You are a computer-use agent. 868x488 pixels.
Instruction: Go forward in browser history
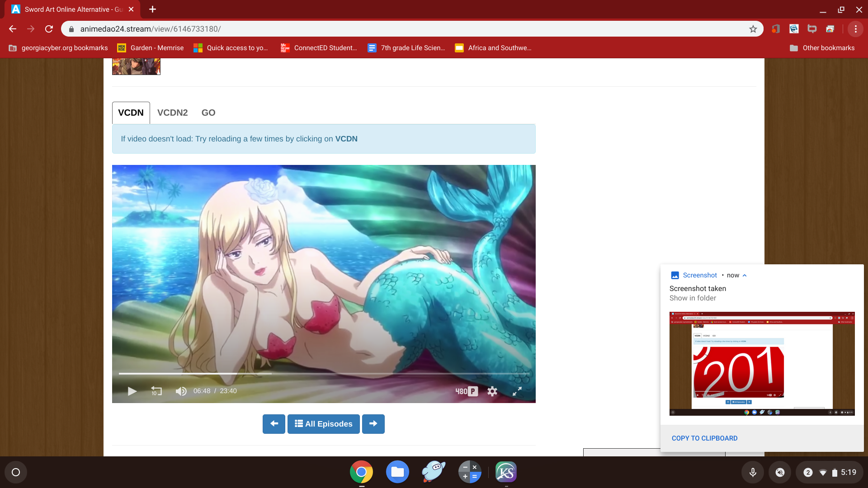31,29
